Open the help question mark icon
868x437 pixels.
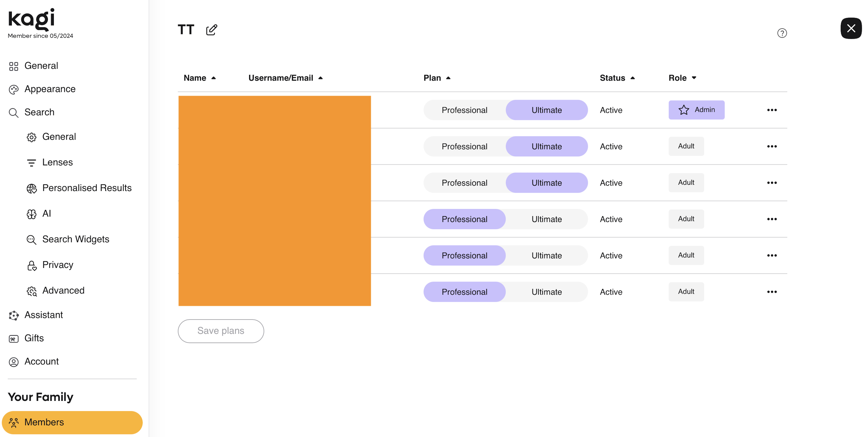782,33
